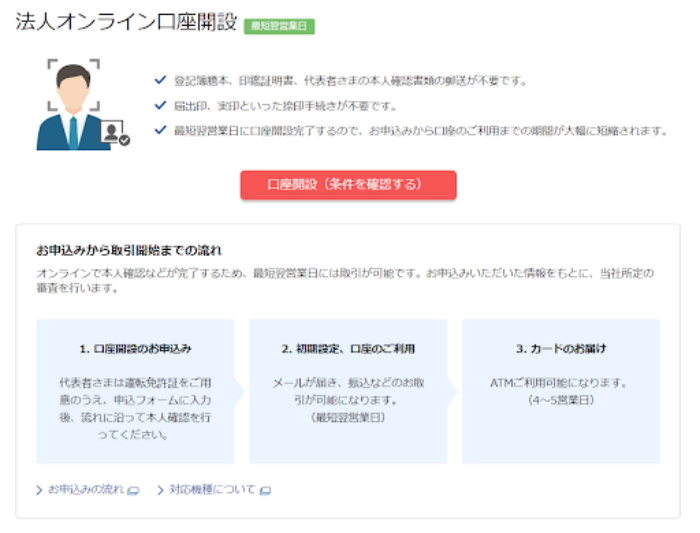The width and height of the screenshot is (700, 533).
Task: Click the checkmark beside 届出印 bullet
Action: coord(160,106)
